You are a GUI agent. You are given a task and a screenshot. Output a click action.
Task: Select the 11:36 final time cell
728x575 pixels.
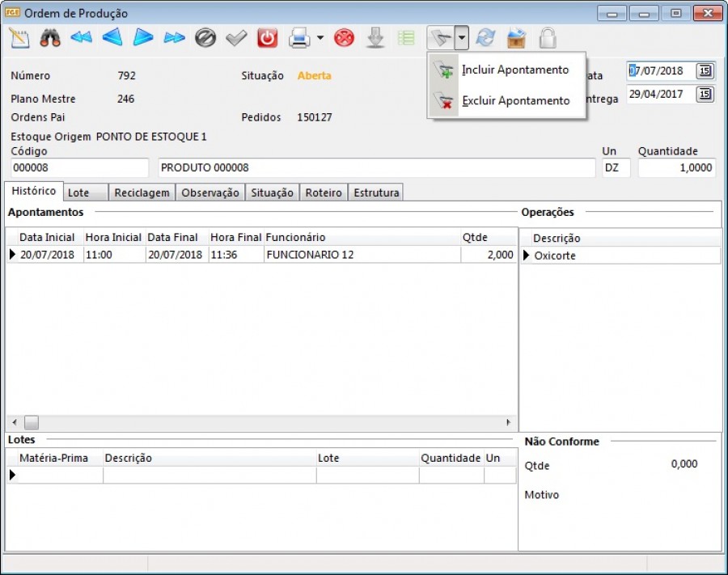(236, 255)
